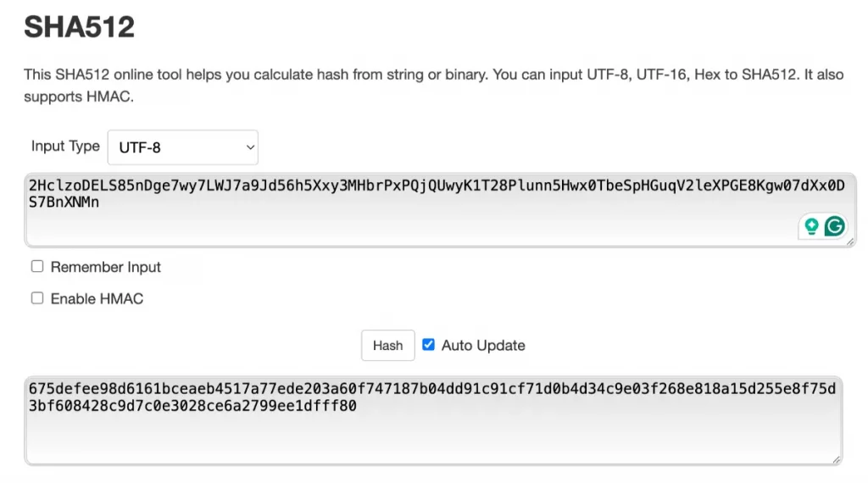Click the Remember Input label text
The image size is (868, 483).
tap(106, 267)
